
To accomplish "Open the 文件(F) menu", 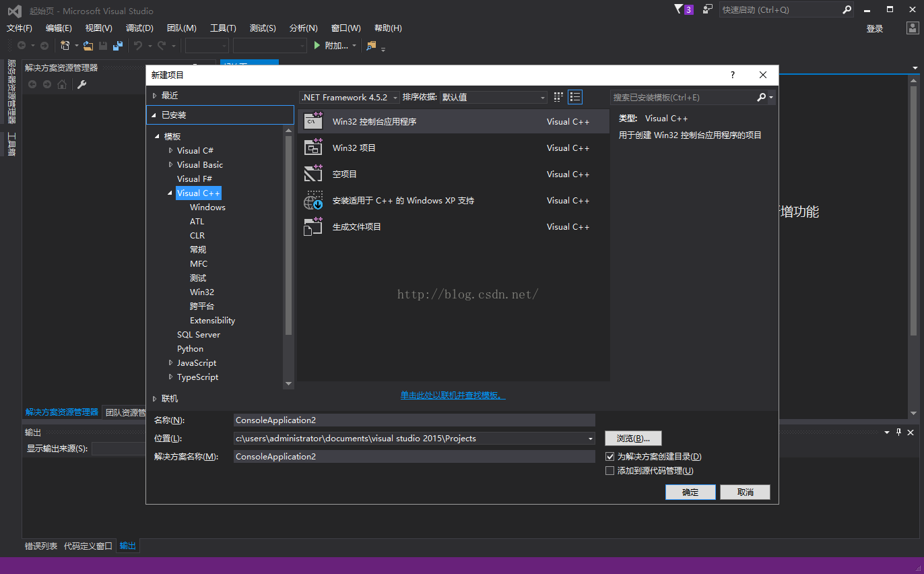I will [x=20, y=28].
